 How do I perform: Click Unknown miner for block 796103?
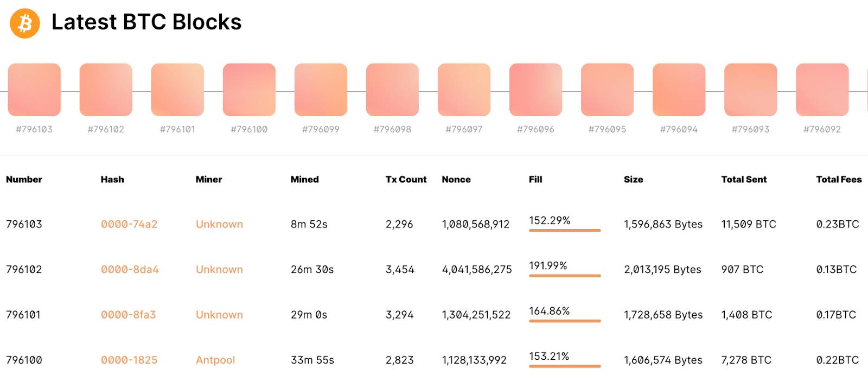click(x=219, y=224)
